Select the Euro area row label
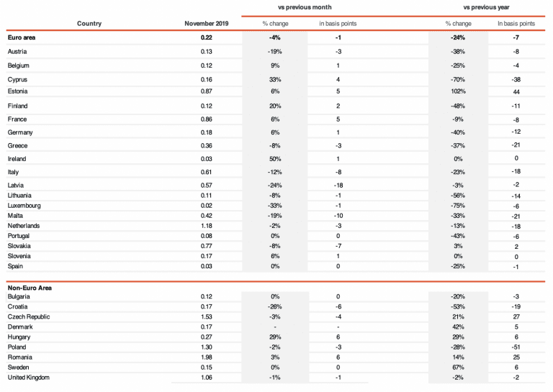Viewport: 553px width, 392px height. click(21, 38)
